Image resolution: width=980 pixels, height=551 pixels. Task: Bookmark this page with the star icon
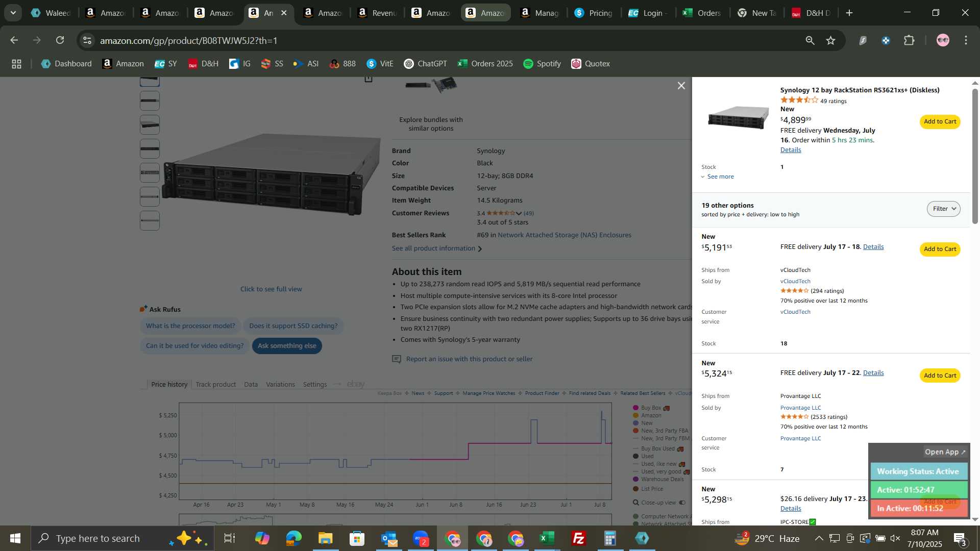pyautogui.click(x=830, y=40)
